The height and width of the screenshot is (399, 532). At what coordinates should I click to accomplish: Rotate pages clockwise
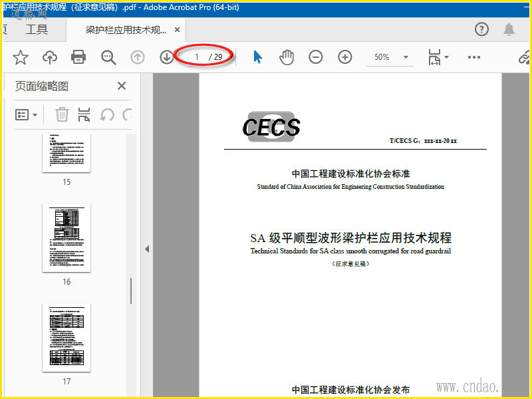pos(127,114)
